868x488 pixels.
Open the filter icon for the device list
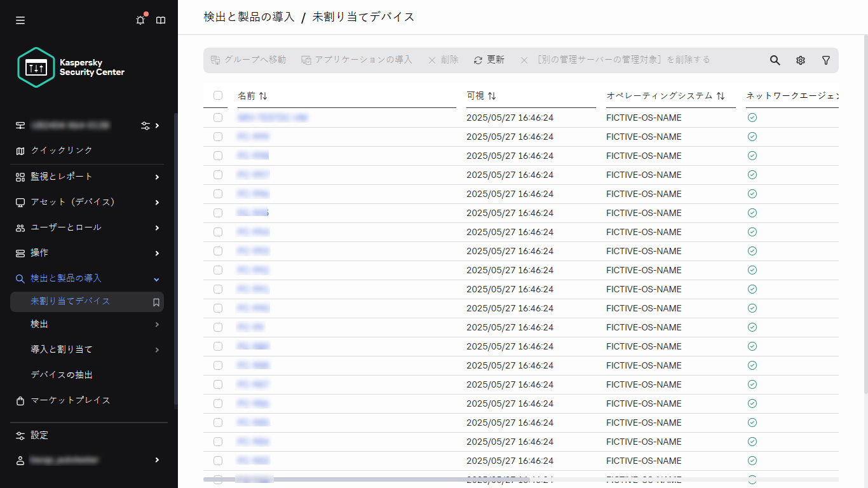825,60
